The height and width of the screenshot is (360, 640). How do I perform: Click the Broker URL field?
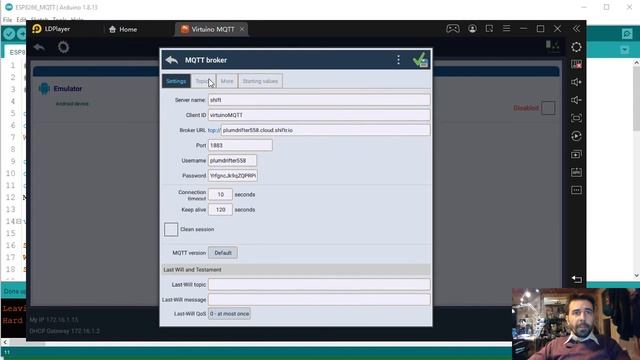pyautogui.click(x=325, y=130)
